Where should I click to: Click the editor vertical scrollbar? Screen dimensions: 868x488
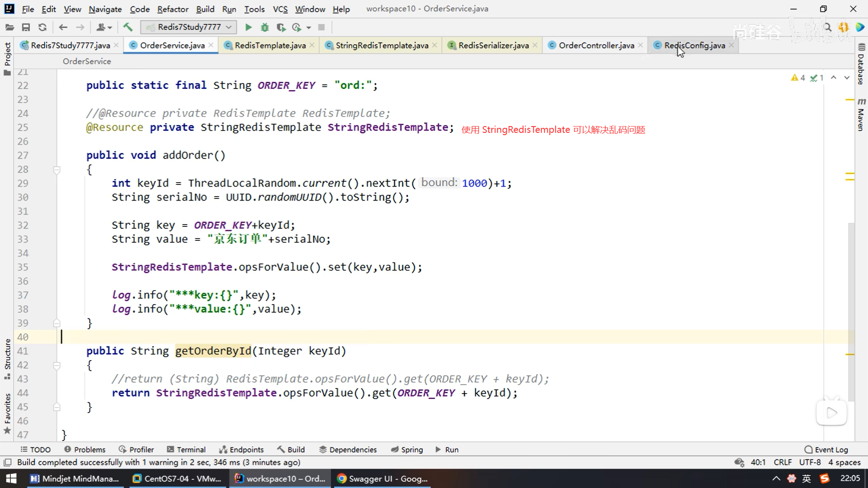tap(851, 312)
